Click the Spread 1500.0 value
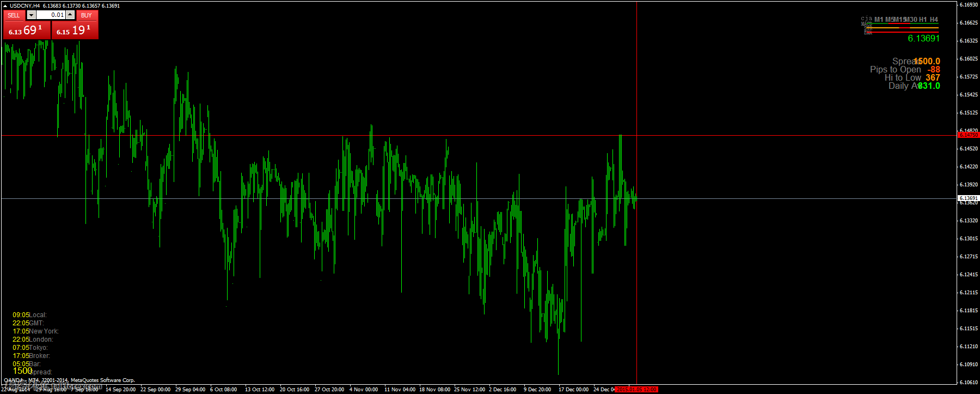Viewport: 980px width, 394px height. pos(927,61)
